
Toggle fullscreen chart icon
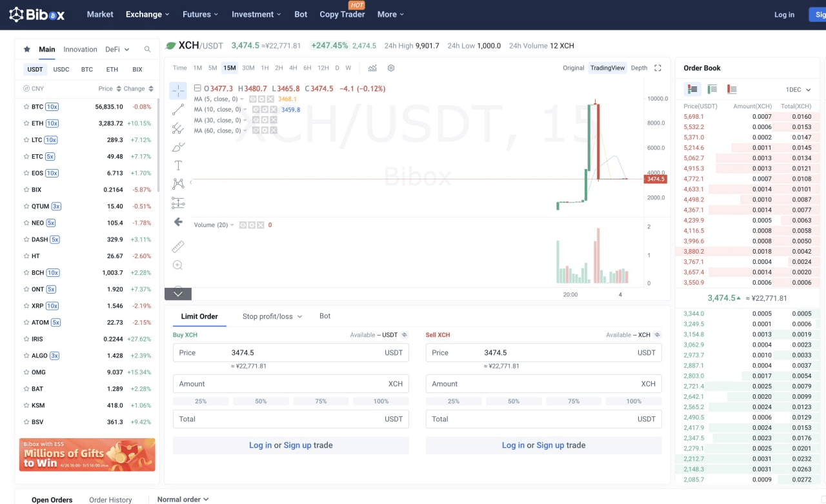pos(658,68)
